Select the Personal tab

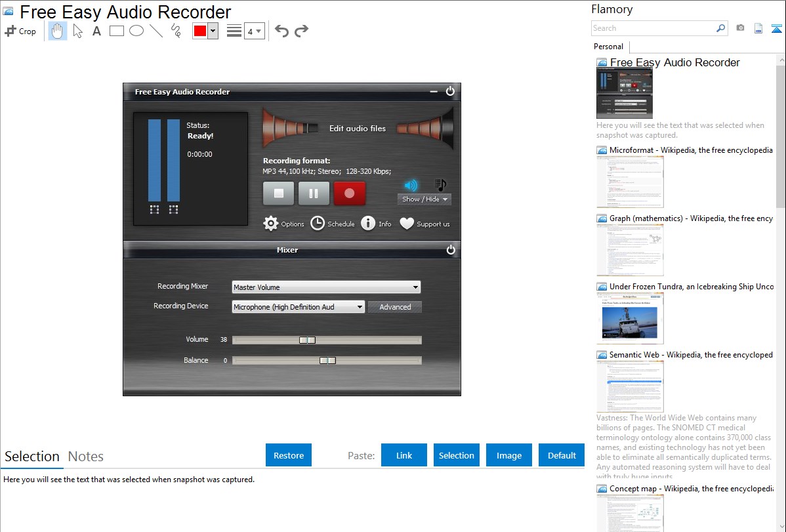pos(609,47)
